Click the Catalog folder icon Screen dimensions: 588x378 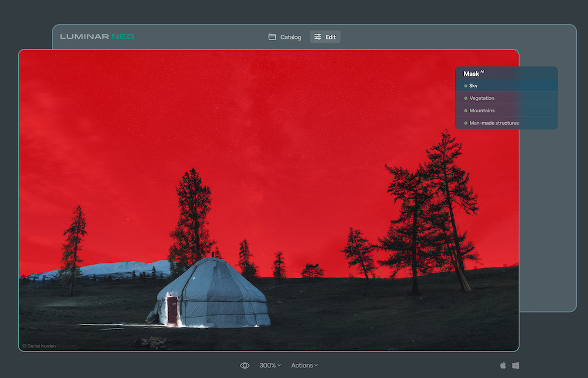tap(271, 36)
